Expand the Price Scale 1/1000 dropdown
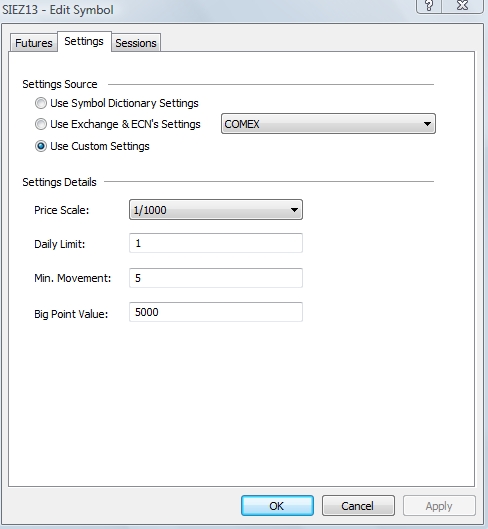Screen dimensions: 488x529 click(216, 210)
